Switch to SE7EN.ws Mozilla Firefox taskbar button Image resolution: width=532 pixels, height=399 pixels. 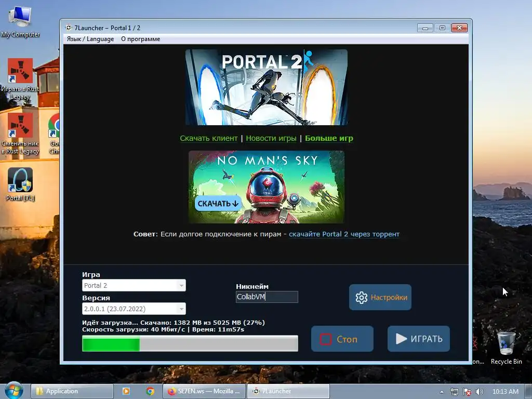(204, 391)
